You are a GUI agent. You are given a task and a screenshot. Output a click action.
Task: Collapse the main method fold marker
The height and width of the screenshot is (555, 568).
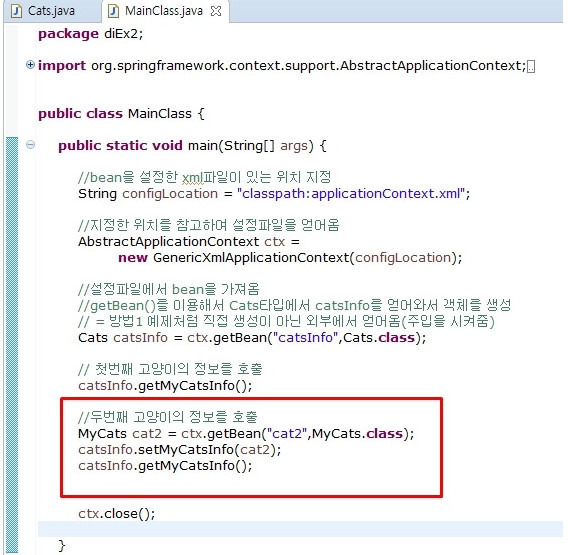tap(30, 145)
